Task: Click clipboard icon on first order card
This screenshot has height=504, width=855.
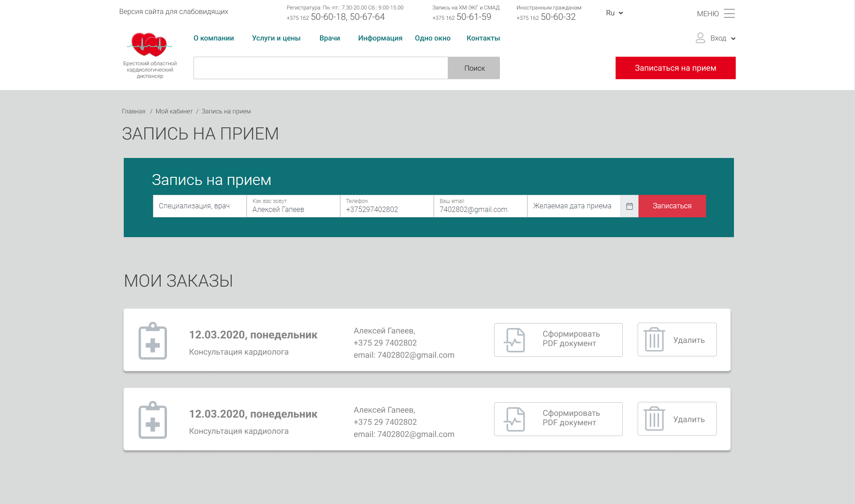Action: [153, 341]
